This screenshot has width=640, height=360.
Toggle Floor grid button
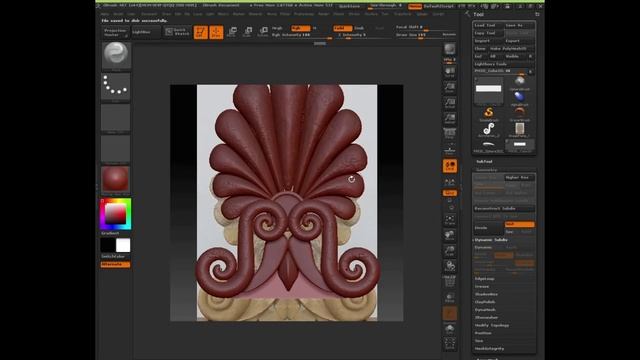pyautogui.click(x=450, y=149)
